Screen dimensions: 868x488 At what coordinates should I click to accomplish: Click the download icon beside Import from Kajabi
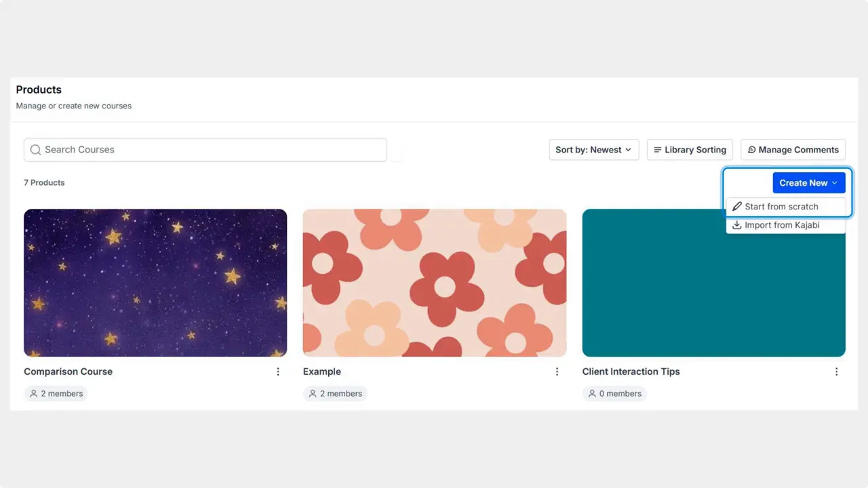point(737,224)
